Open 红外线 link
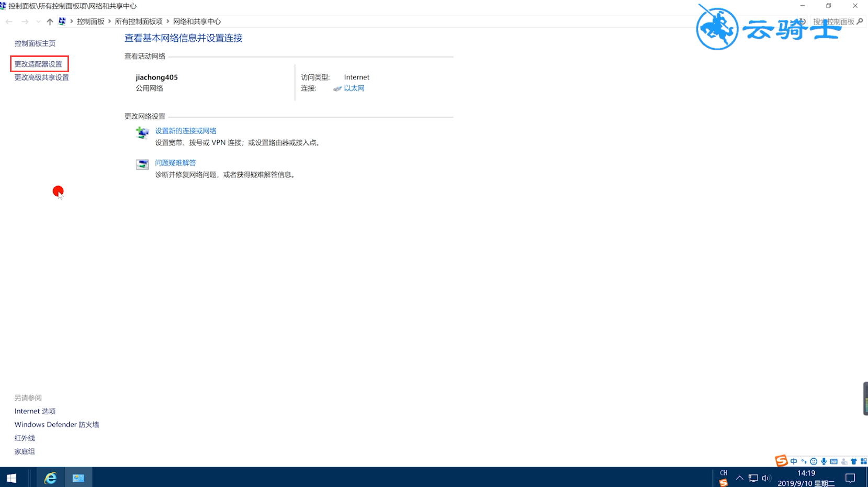This screenshot has height=487, width=868. click(x=25, y=438)
